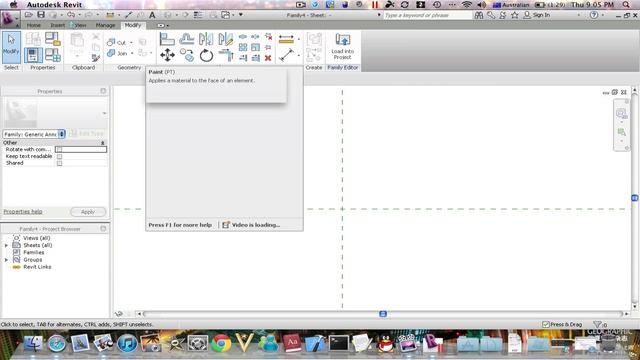Select Mirror - Draw Axis tool
This screenshot has height=360, width=640.
point(226,39)
